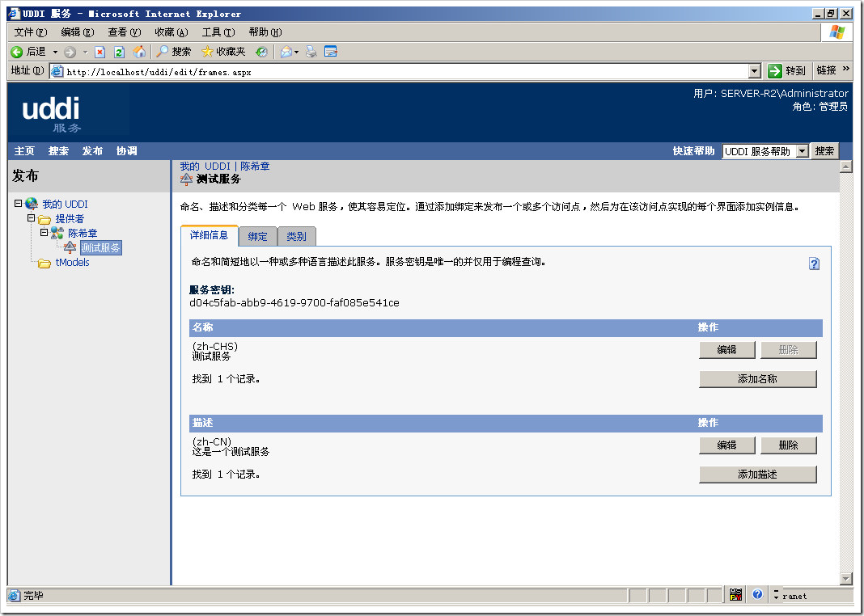Switch to the 类别 tab
The width and height of the screenshot is (864, 616).
pyautogui.click(x=296, y=236)
